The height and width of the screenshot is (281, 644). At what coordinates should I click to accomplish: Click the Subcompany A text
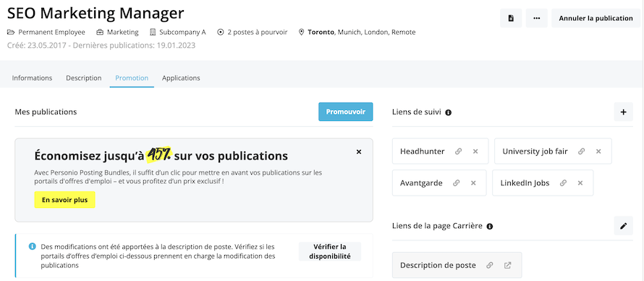[x=182, y=32]
